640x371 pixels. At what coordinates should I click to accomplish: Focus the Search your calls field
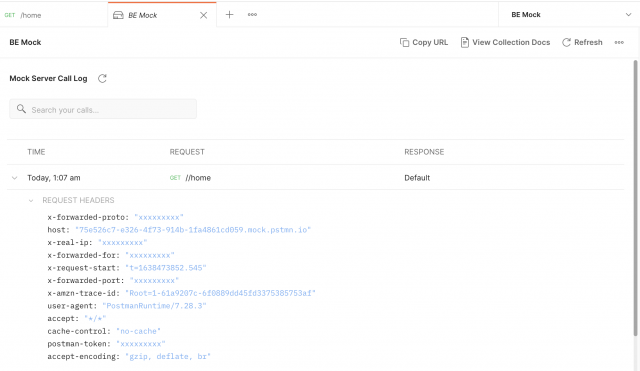point(103,109)
